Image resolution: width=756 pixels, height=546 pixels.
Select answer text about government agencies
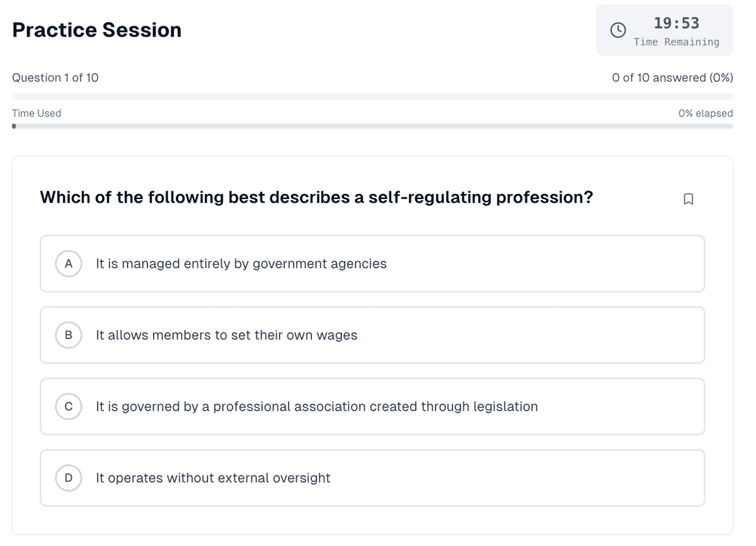(241, 263)
